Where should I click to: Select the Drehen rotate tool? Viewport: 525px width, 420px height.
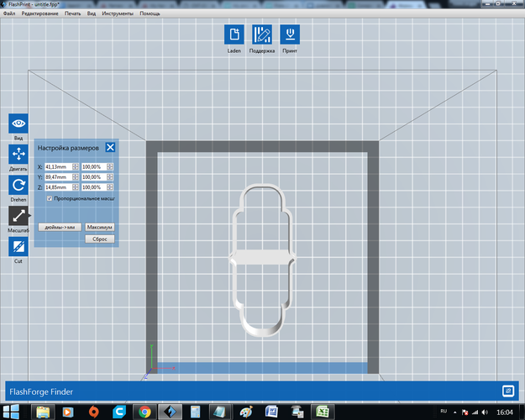point(18,185)
